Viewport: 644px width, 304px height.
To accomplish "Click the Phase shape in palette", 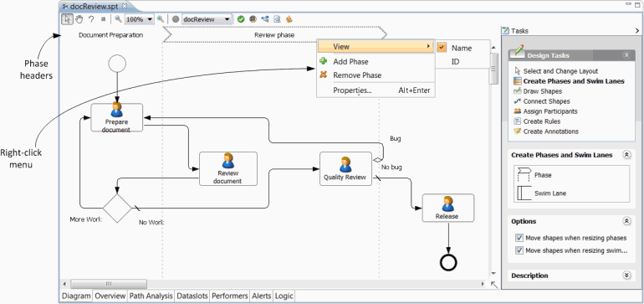I will coord(534,175).
